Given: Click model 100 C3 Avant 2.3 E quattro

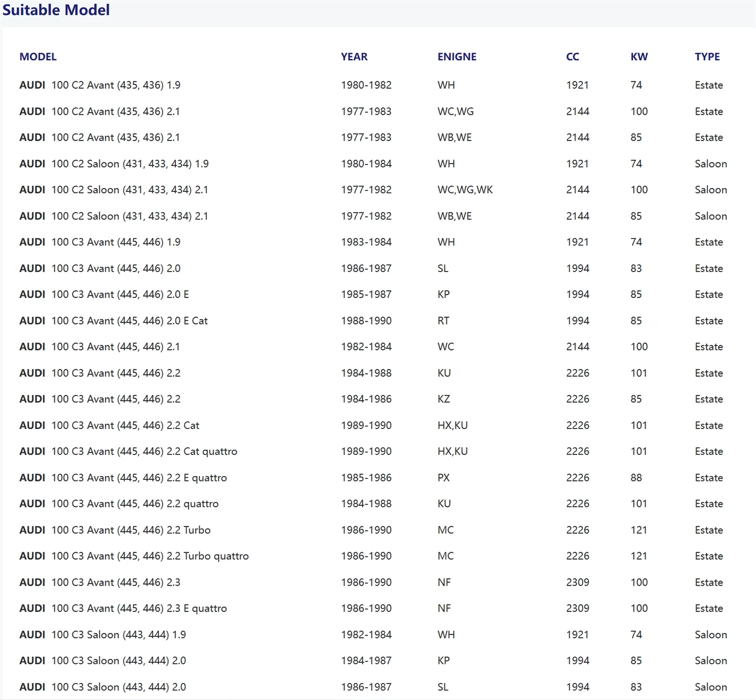Looking at the screenshot, I should (x=139, y=608).
